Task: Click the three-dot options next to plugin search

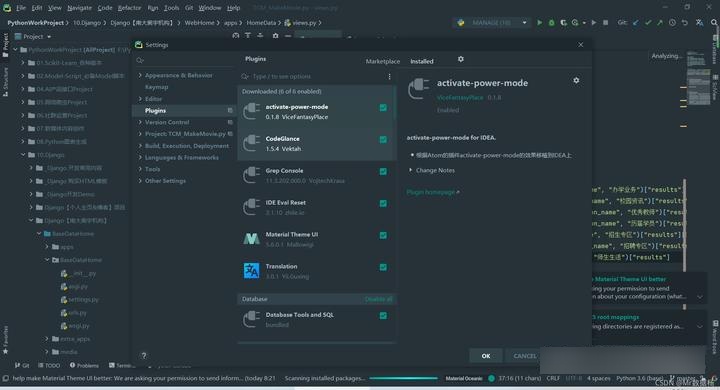Action: pos(389,77)
